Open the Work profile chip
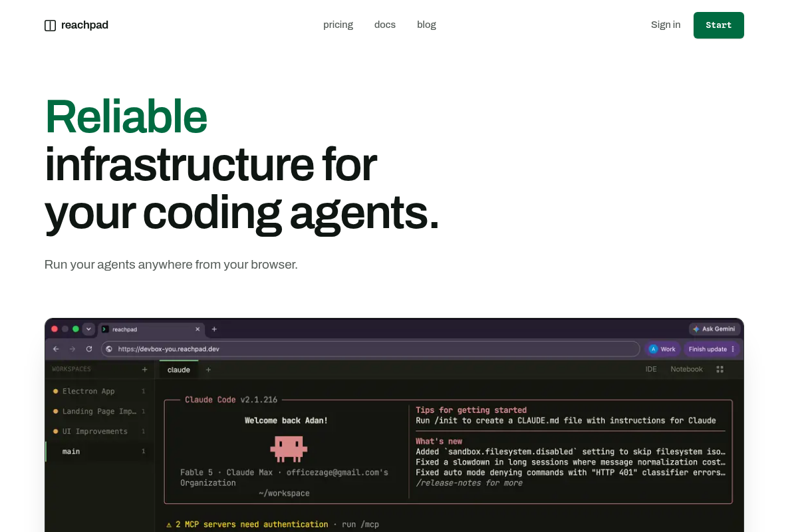The image size is (798, 532). coord(662,349)
